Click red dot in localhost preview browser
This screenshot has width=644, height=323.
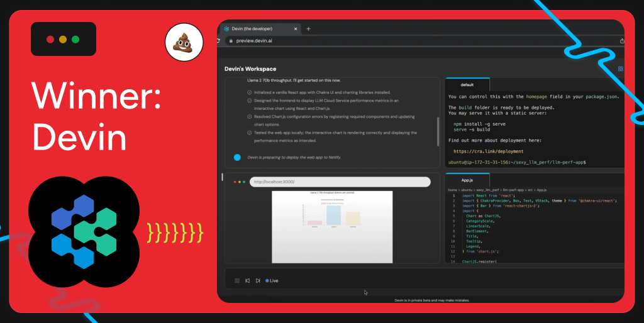pos(235,182)
